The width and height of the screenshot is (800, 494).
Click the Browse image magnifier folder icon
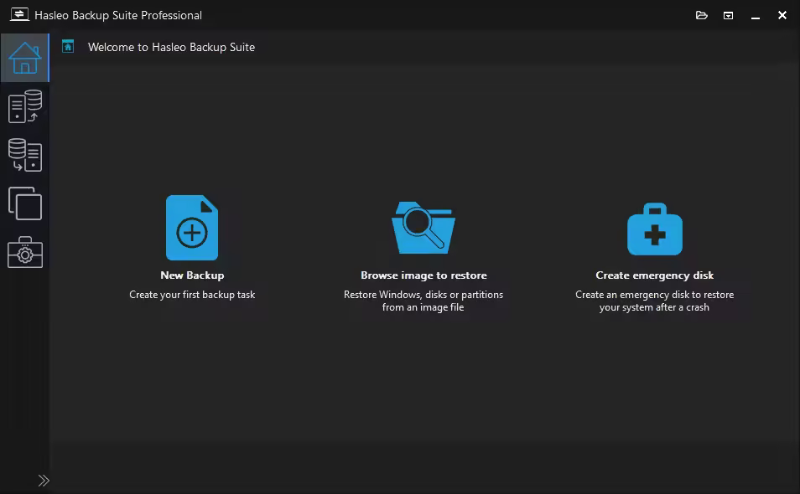point(423,228)
